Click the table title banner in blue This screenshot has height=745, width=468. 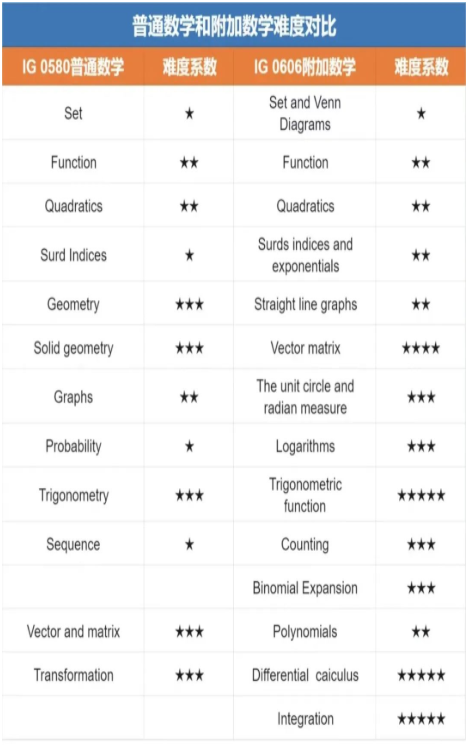point(234,25)
